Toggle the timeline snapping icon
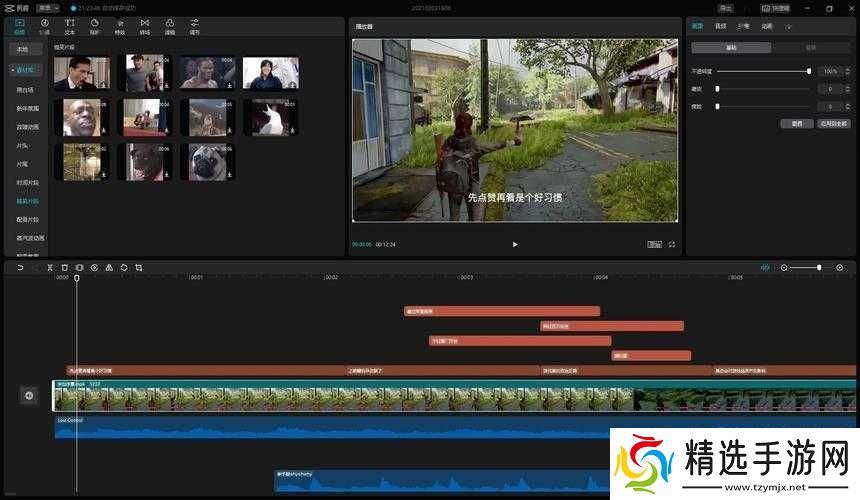This screenshot has width=860, height=500. (765, 267)
